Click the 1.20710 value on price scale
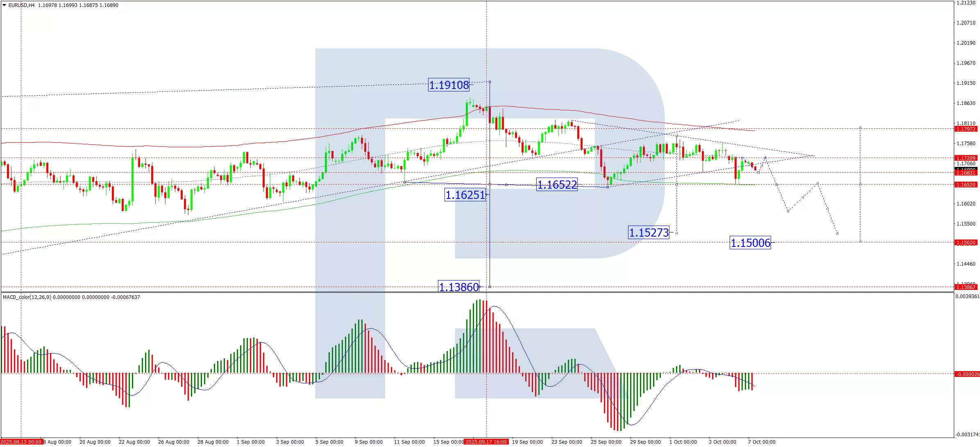980x447 pixels. (x=966, y=23)
